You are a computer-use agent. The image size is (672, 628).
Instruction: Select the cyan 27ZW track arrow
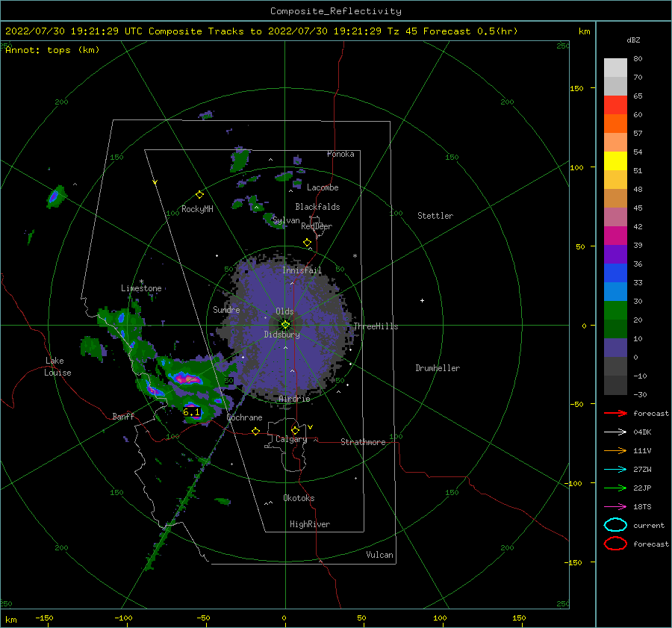point(615,470)
